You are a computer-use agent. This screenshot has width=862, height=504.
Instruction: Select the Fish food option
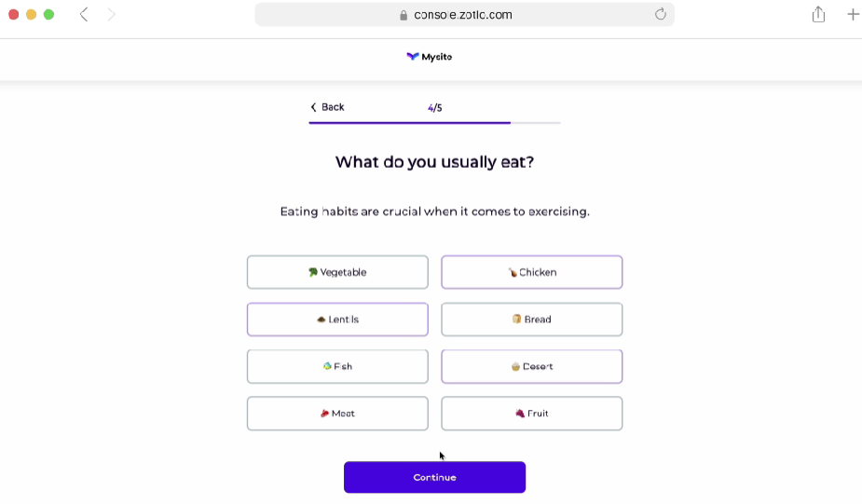click(x=337, y=366)
